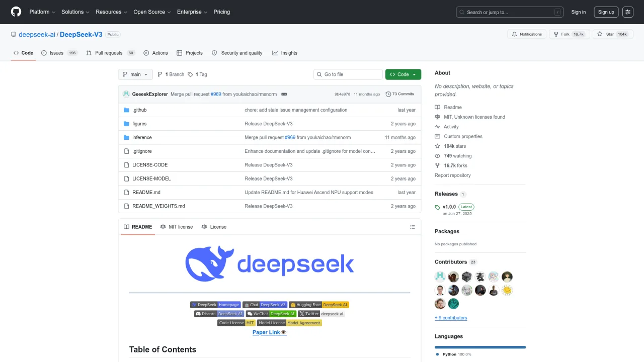Open the figures folder icon
The height and width of the screenshot is (362, 644).
click(x=127, y=124)
